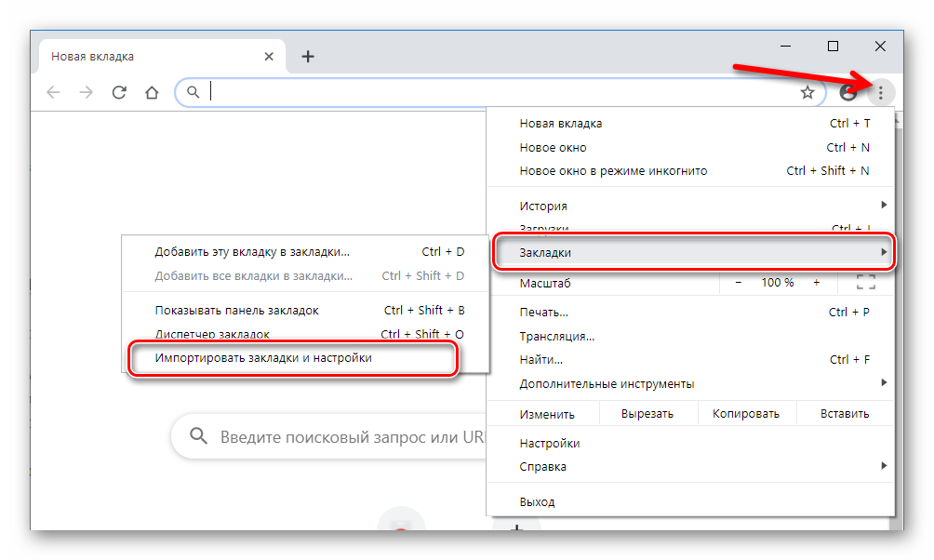Open the profile avatar icon
This screenshot has width=934, height=560.
[x=847, y=92]
